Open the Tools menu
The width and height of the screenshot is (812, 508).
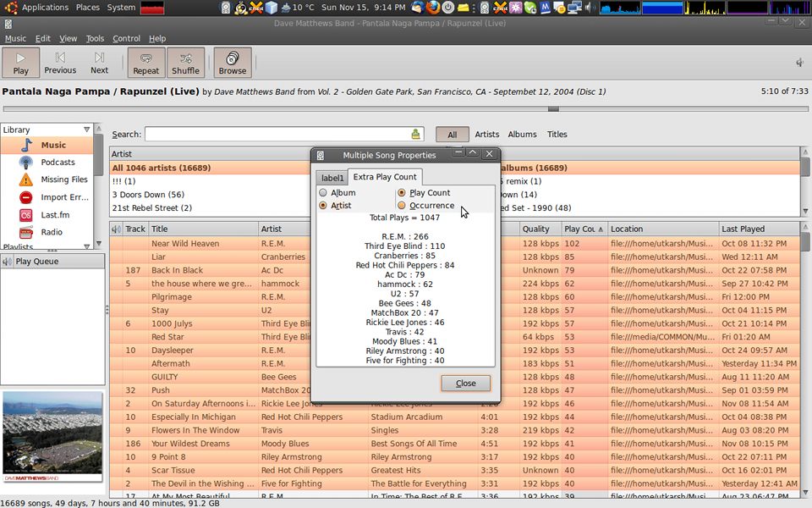point(95,38)
